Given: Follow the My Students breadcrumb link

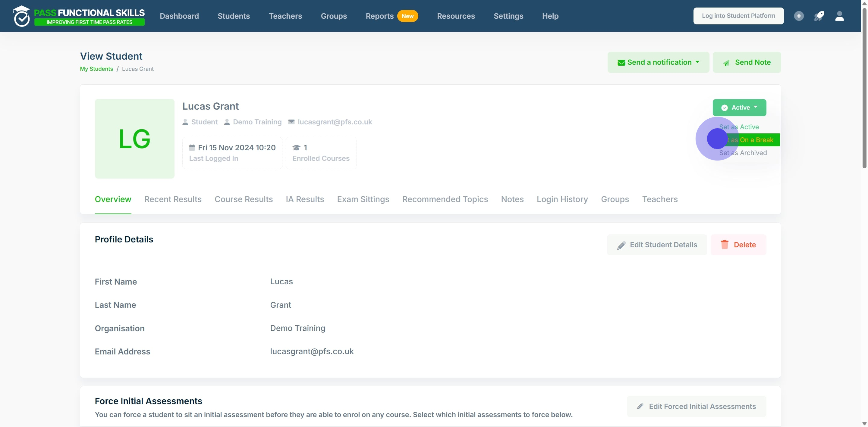Looking at the screenshot, I should pos(96,69).
